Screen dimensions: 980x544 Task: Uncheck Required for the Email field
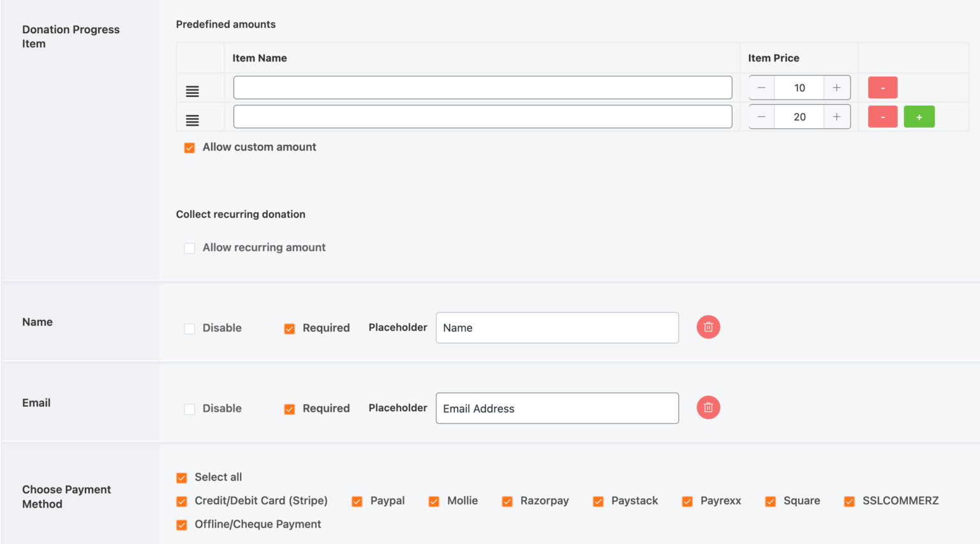(290, 409)
